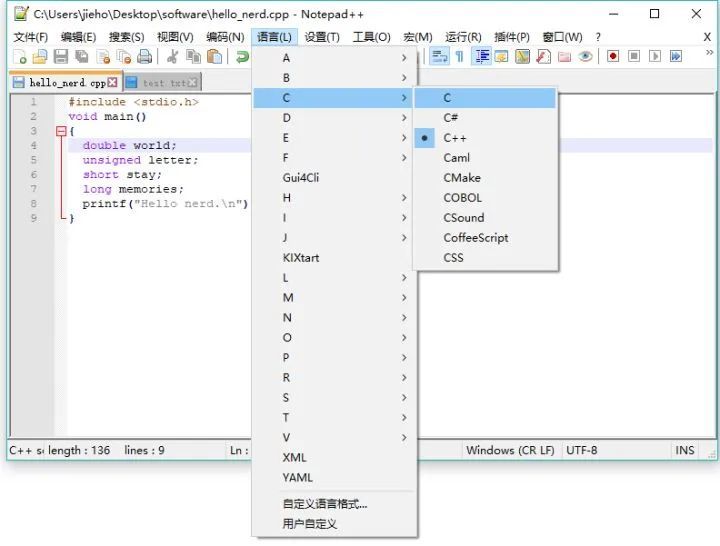Open the 运行(R) menu
Viewport: 720px width, 546px height.
pyautogui.click(x=463, y=37)
